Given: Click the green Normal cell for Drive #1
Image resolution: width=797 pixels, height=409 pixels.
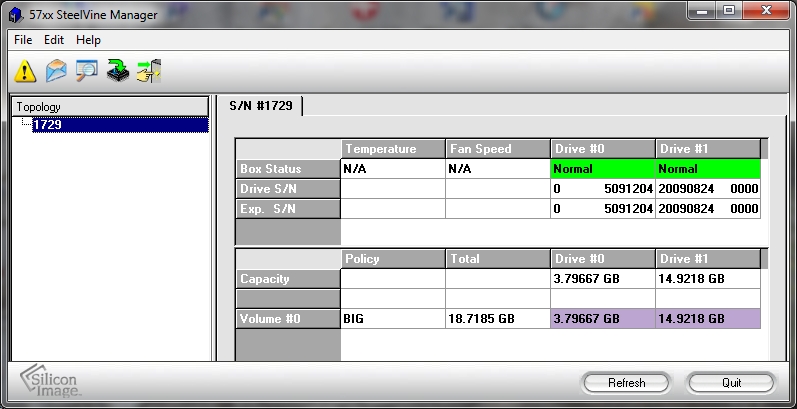Looking at the screenshot, I should point(708,169).
